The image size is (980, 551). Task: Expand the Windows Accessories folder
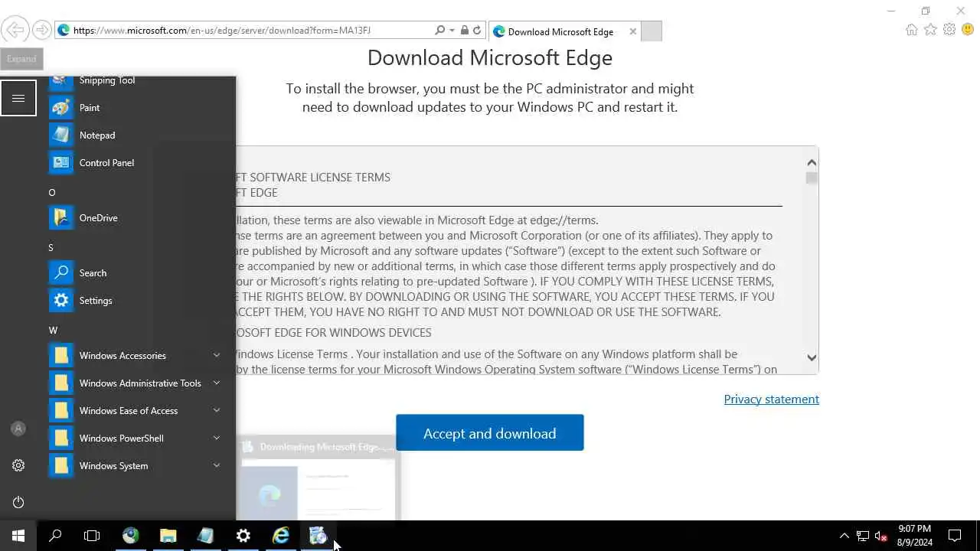(136, 356)
